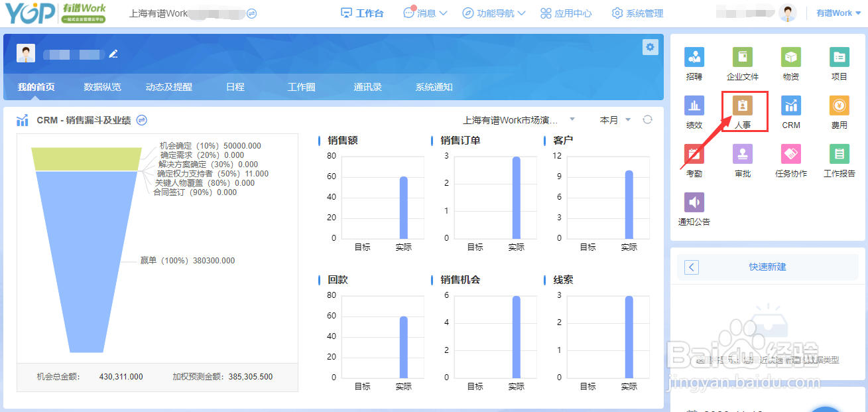This screenshot has height=412, width=868.
Task: Click the 销售机会 chart's 实际 bar
Action: (x=516, y=337)
